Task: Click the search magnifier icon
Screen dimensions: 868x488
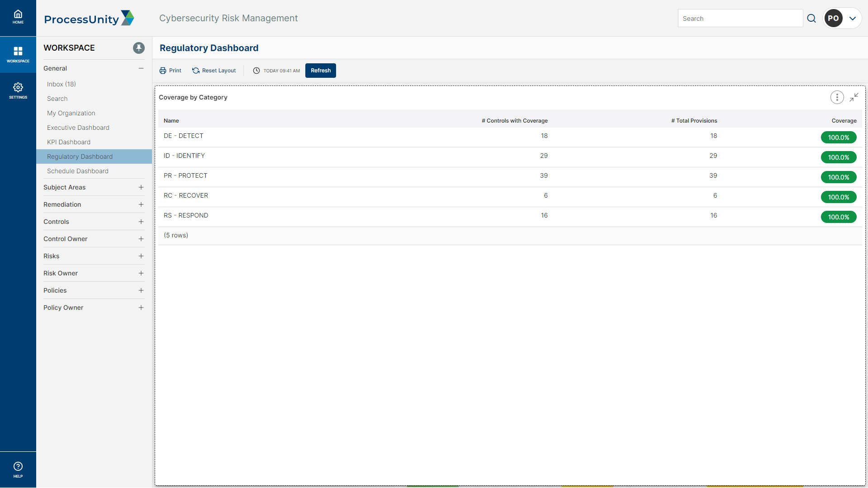Action: (x=811, y=19)
